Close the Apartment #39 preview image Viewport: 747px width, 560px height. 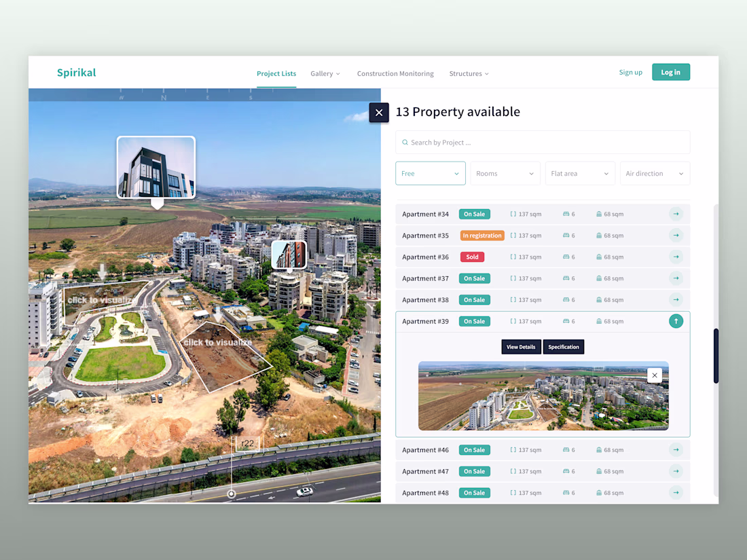(x=655, y=375)
